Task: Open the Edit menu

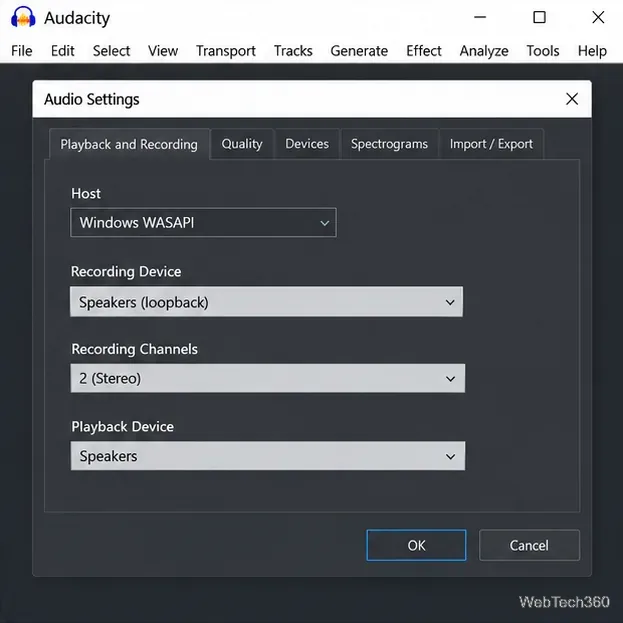Action: pos(62,51)
